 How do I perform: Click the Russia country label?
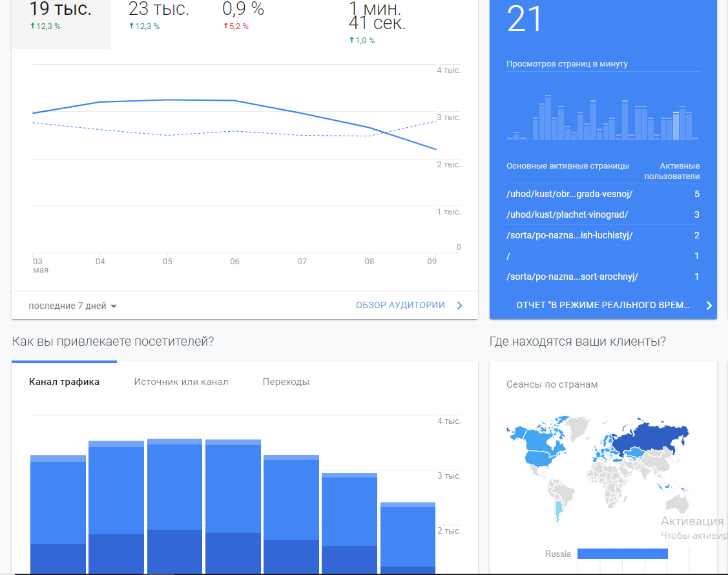(x=557, y=554)
